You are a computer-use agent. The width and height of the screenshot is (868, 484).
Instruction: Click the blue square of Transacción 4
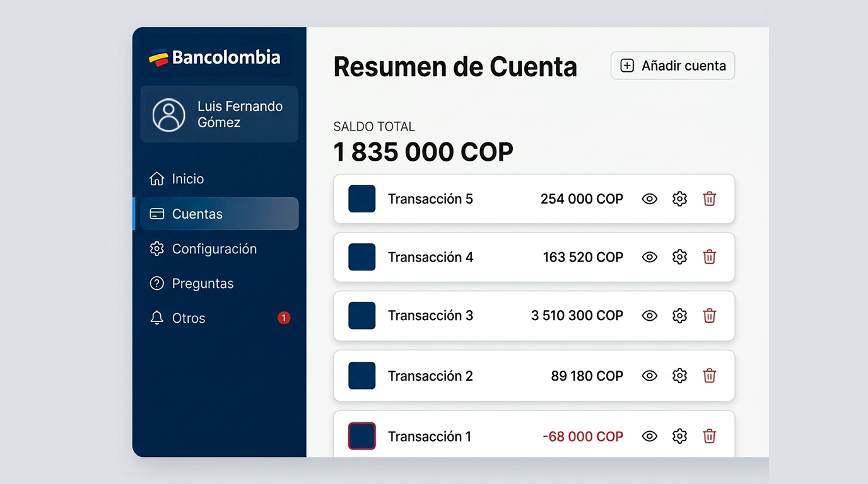[362, 257]
